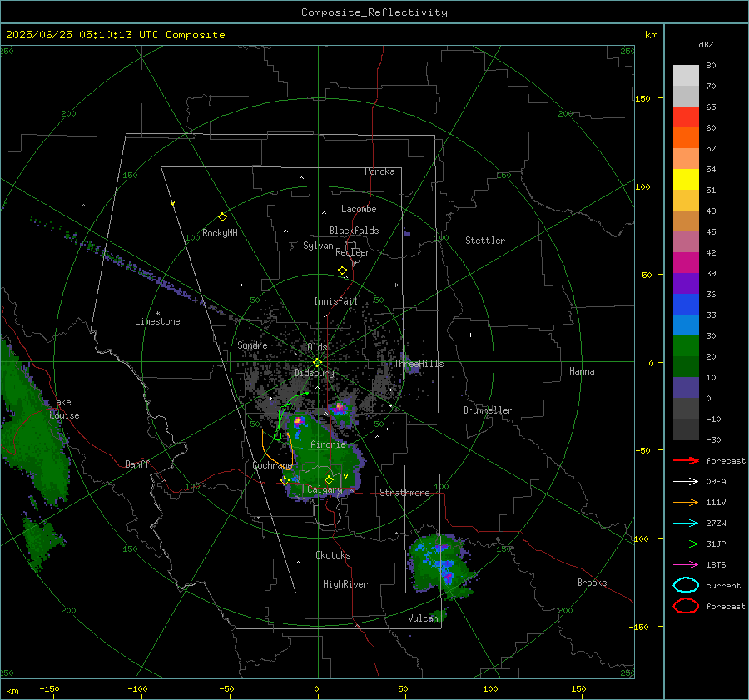This screenshot has height=700, width=749.
Task: Click the Lacombe label
Action: tap(359, 209)
